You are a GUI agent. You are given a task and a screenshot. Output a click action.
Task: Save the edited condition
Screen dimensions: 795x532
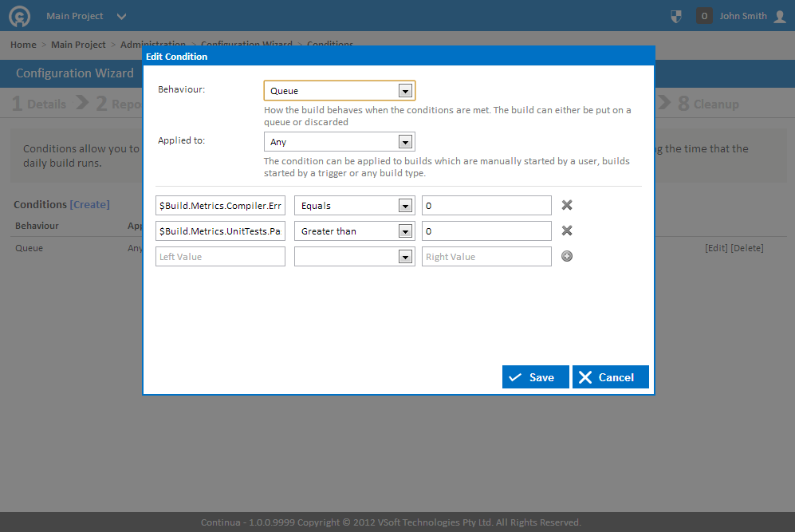coord(535,376)
